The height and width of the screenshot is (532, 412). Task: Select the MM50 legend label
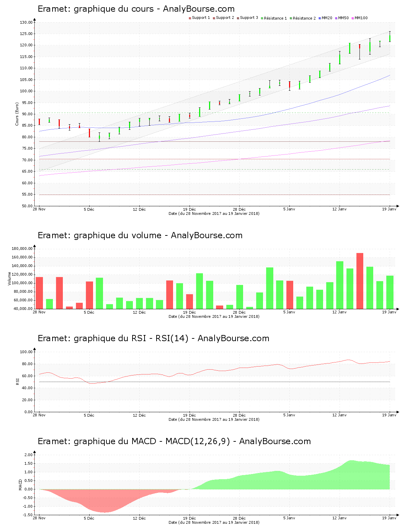[x=343, y=18]
